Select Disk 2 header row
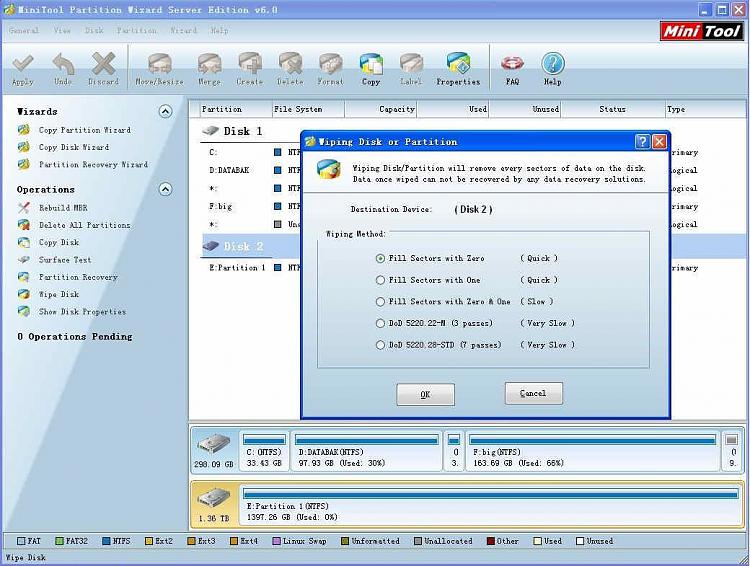The image size is (750, 566). [x=243, y=246]
